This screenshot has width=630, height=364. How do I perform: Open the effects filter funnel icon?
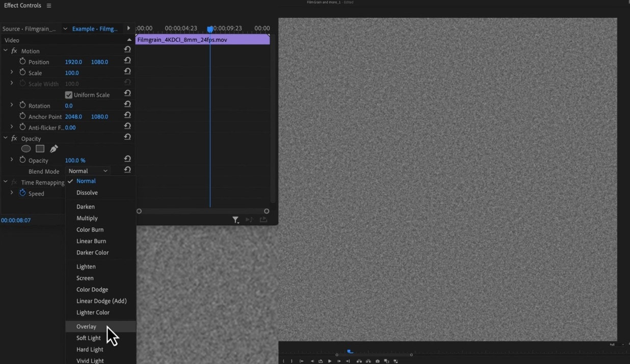pyautogui.click(x=235, y=220)
